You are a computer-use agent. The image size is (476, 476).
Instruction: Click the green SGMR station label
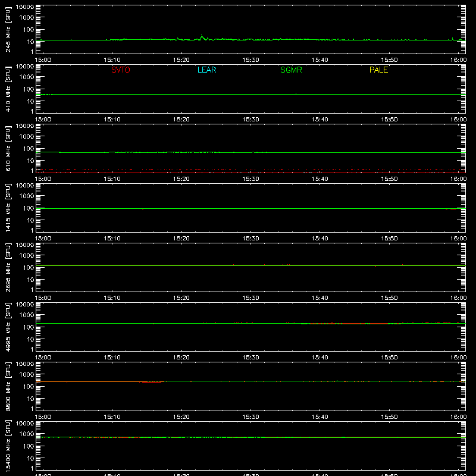click(x=291, y=70)
